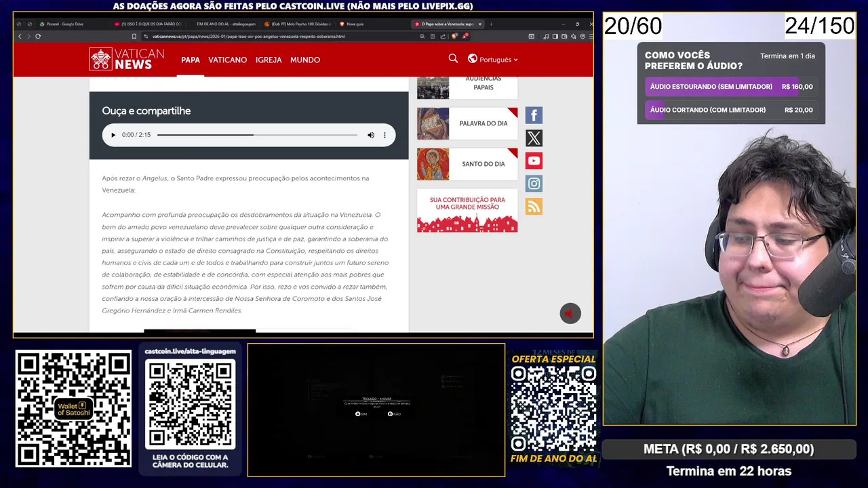This screenshot has height=488, width=868.
Task: Click the zoom magnifier in address bar
Action: tap(422, 36)
